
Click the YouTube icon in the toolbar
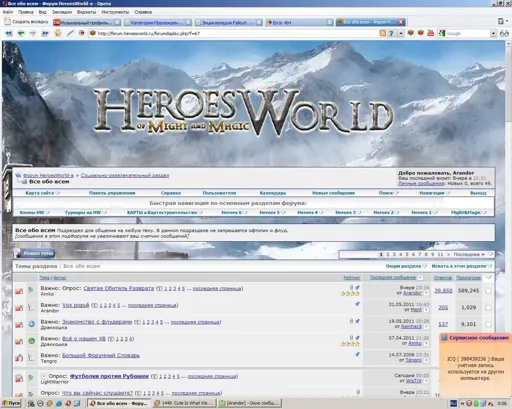point(430,33)
